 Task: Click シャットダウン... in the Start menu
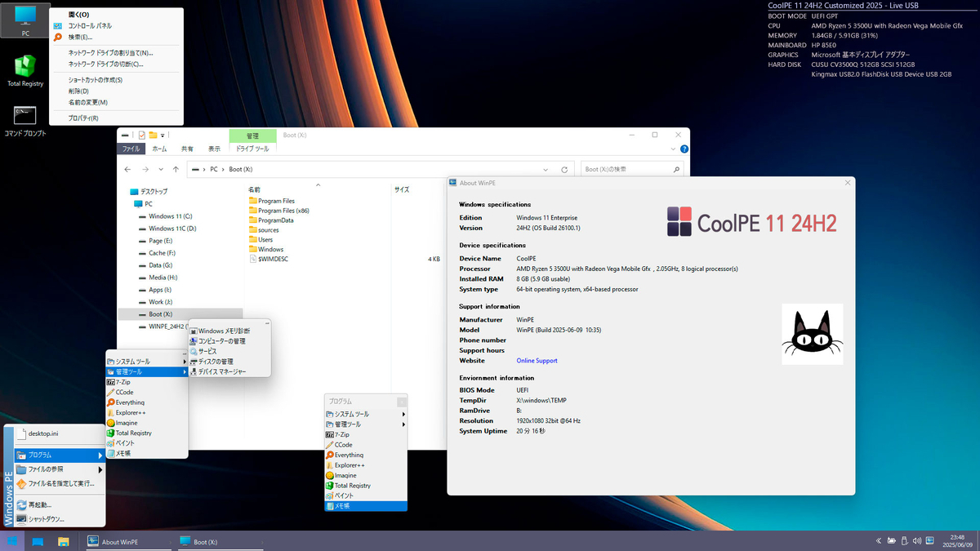coord(60,519)
